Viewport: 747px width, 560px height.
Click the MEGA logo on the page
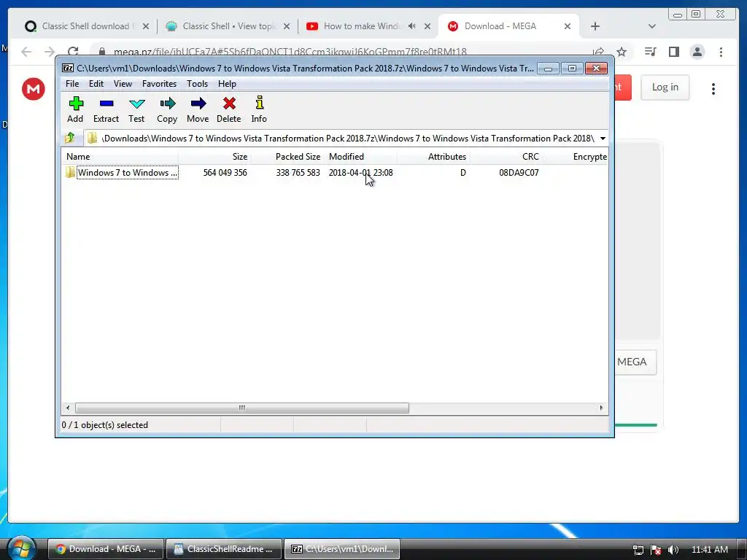pos(34,88)
